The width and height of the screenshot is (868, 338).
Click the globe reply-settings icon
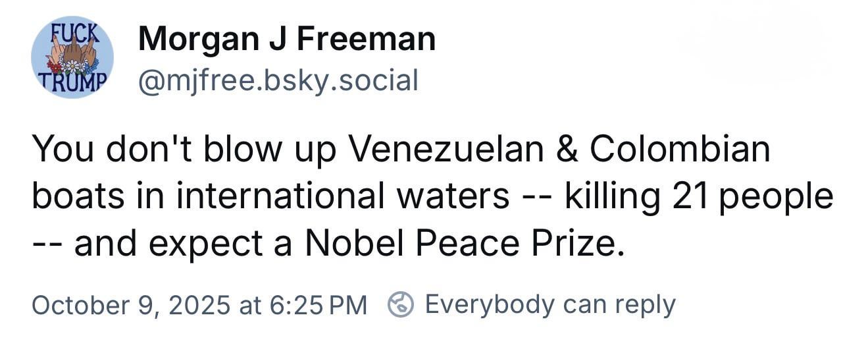pos(401,305)
